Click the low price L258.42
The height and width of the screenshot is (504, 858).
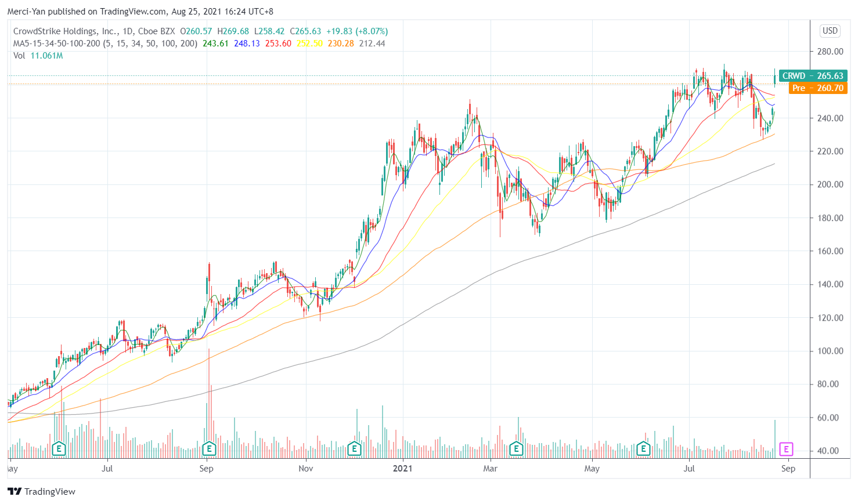tap(269, 31)
